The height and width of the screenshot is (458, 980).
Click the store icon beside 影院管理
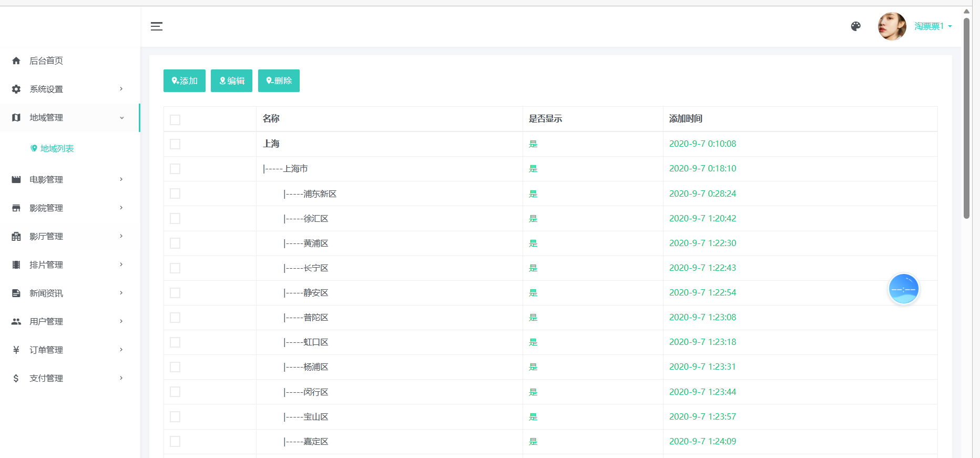[16, 208]
